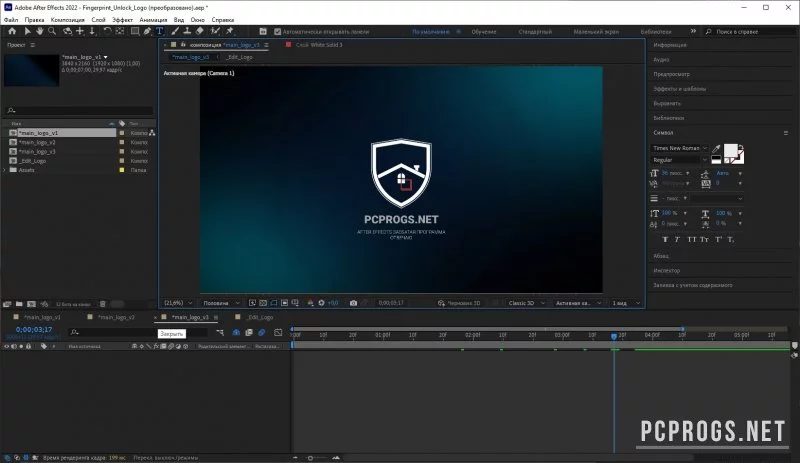Open the Файл menu
Screen dimensions: 800x463
tap(11, 20)
